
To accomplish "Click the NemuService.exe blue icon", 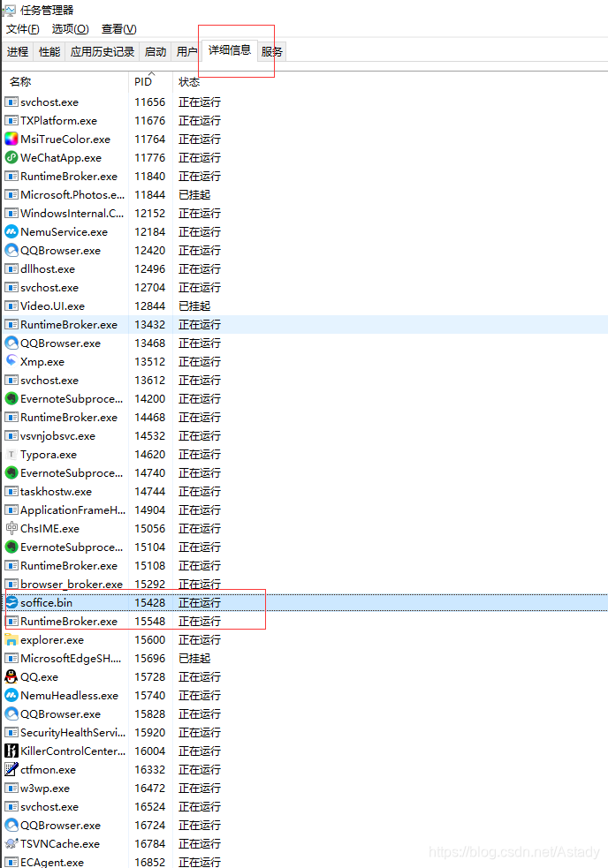I will pos(11,232).
